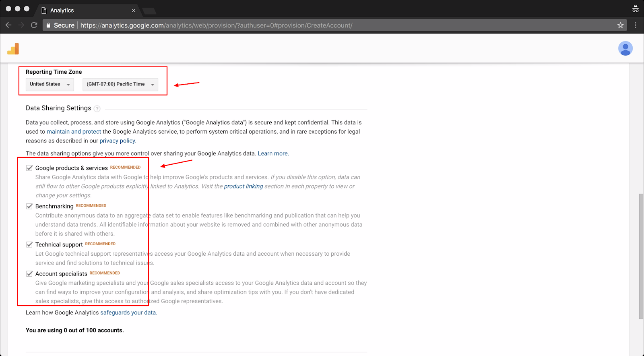Click the browser forward arrow

pos(21,25)
